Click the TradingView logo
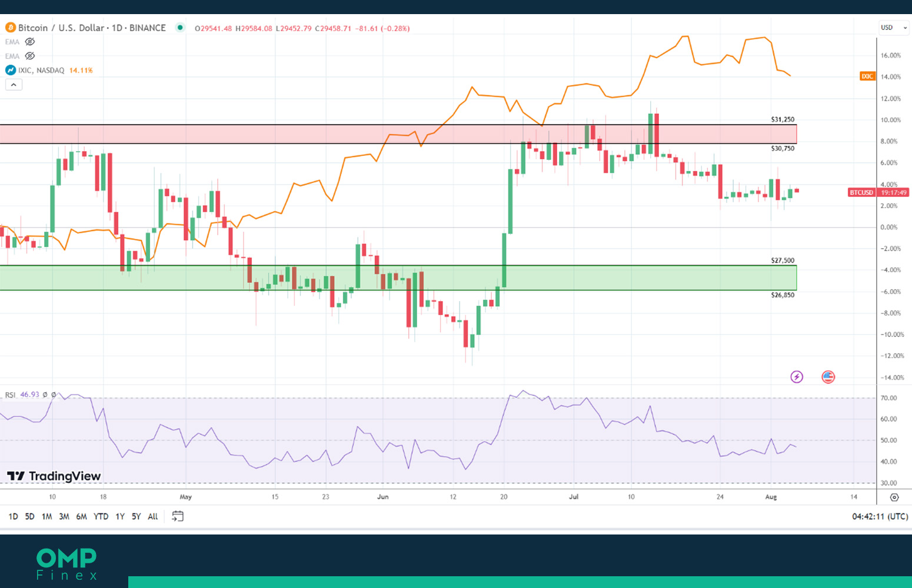This screenshot has height=588, width=912. [54, 476]
